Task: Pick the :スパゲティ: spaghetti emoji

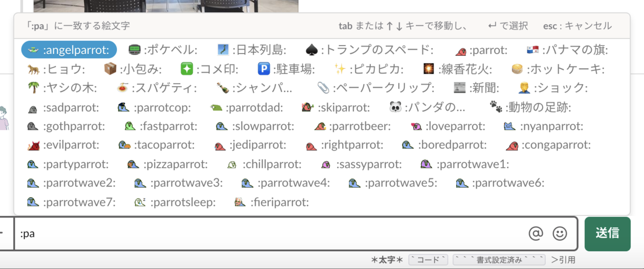Action: pyautogui.click(x=157, y=88)
